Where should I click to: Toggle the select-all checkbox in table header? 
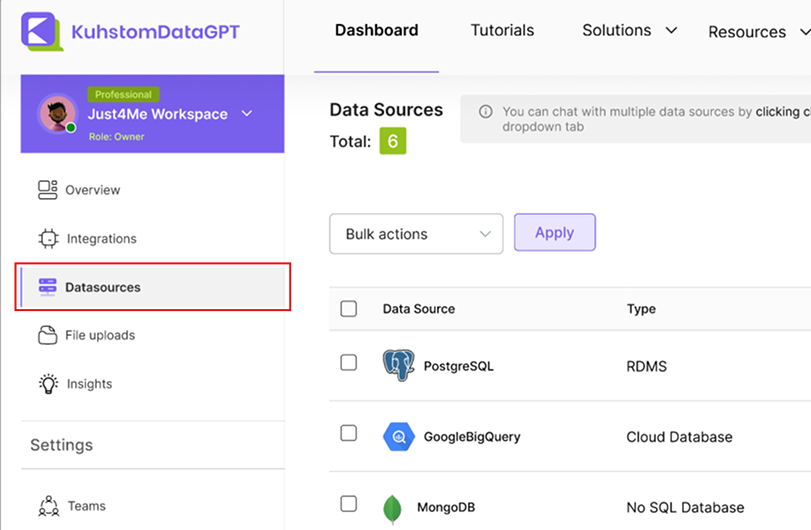pyautogui.click(x=348, y=309)
